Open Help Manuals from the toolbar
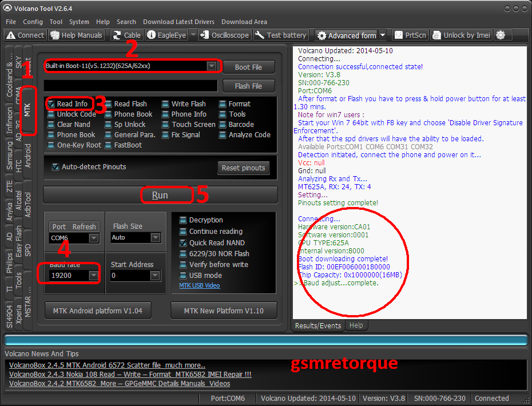This screenshot has height=406, width=532. [x=55, y=35]
